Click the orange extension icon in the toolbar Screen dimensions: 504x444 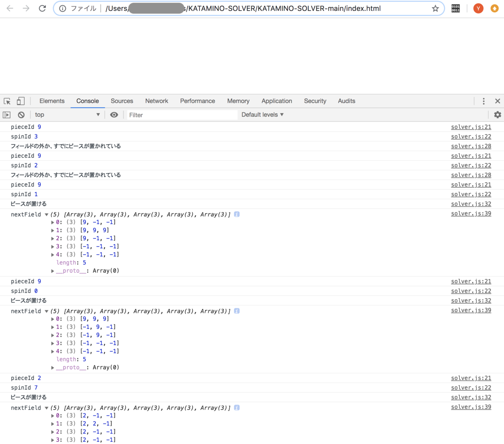(x=494, y=8)
